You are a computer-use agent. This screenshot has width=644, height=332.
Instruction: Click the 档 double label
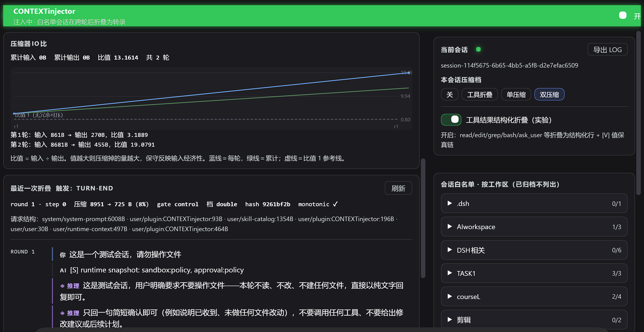click(222, 204)
